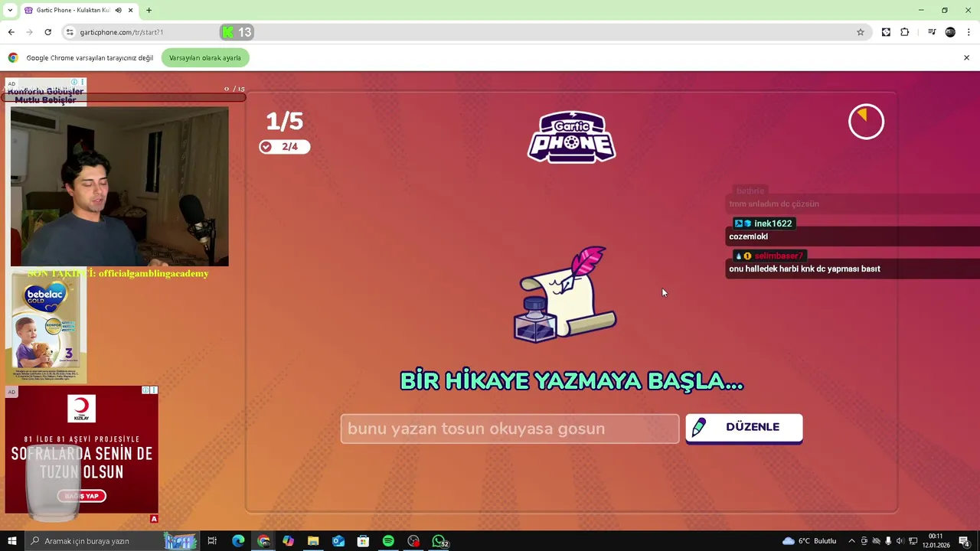Image resolution: width=980 pixels, height=551 pixels.
Task: Click the 'onu halledek harbi knk' chat message
Action: [x=804, y=269]
